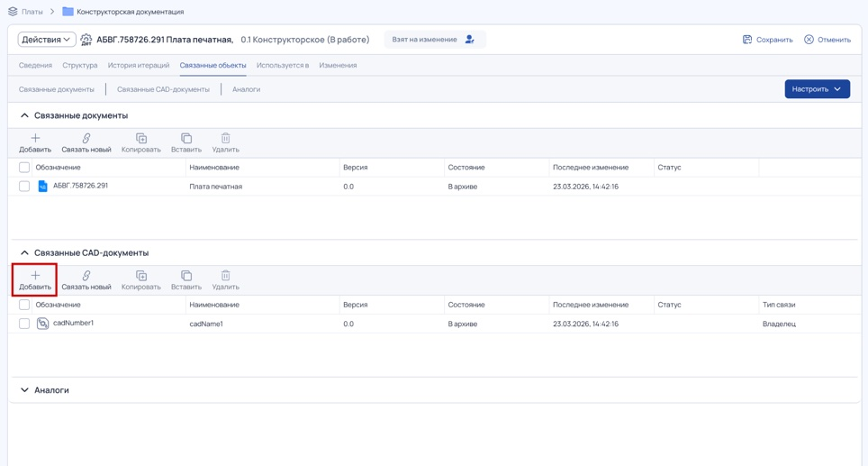
Task: Check the cadNumber1 row checkbox
Action: (x=24, y=324)
